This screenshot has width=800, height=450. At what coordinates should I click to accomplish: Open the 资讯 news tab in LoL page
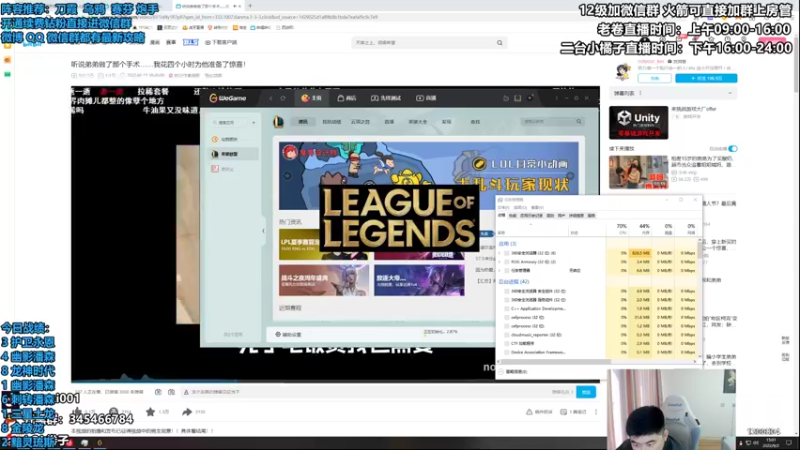pyautogui.click(x=303, y=121)
